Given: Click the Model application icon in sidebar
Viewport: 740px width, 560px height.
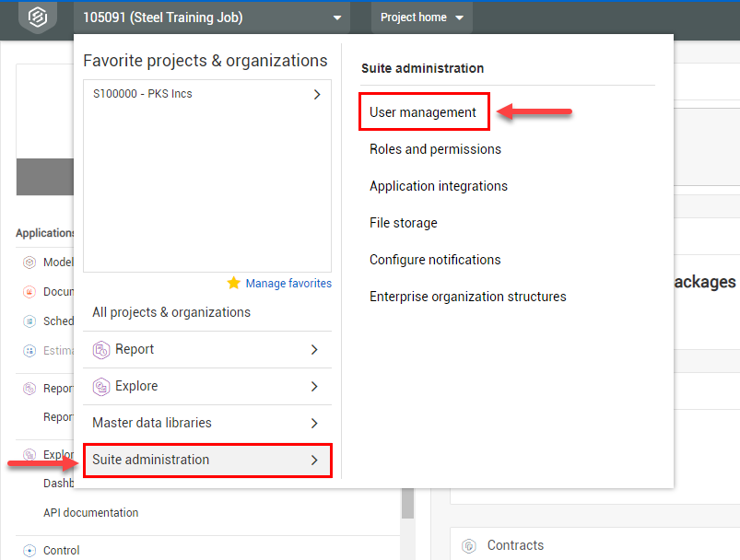Looking at the screenshot, I should tap(29, 262).
